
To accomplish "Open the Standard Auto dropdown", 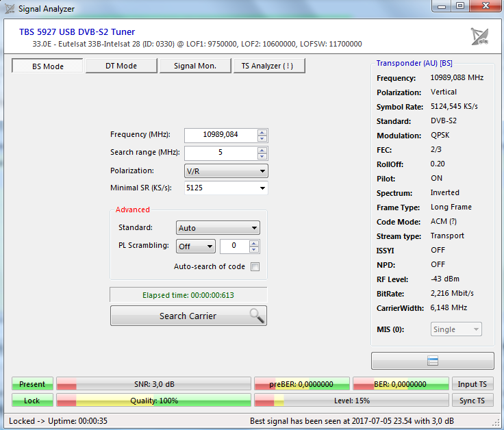I will [218, 228].
